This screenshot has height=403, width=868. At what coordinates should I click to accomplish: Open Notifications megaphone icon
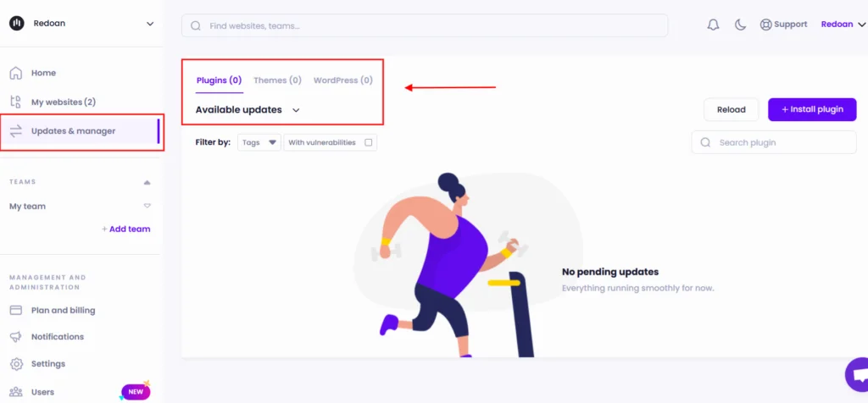(16, 337)
